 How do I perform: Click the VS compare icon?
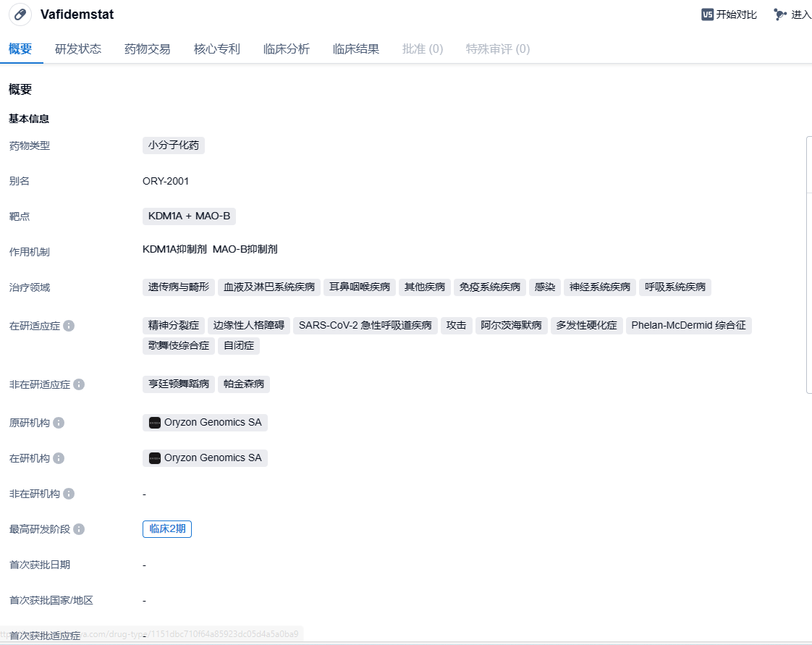pyautogui.click(x=707, y=14)
